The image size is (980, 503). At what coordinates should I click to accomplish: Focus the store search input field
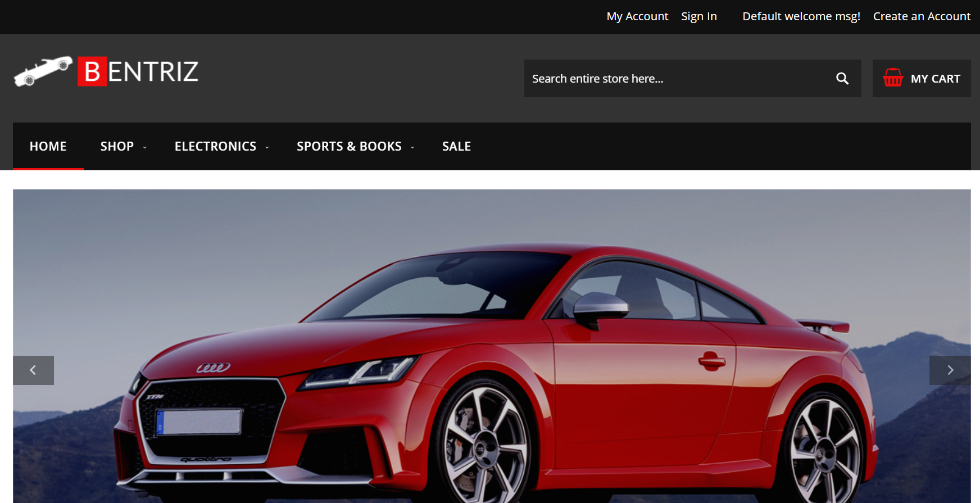(x=674, y=79)
